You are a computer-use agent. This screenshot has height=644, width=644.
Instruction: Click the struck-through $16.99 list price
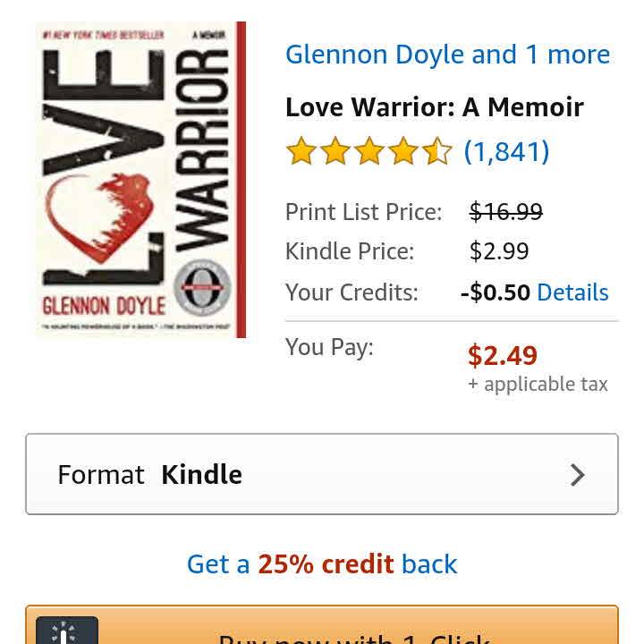coord(506,212)
